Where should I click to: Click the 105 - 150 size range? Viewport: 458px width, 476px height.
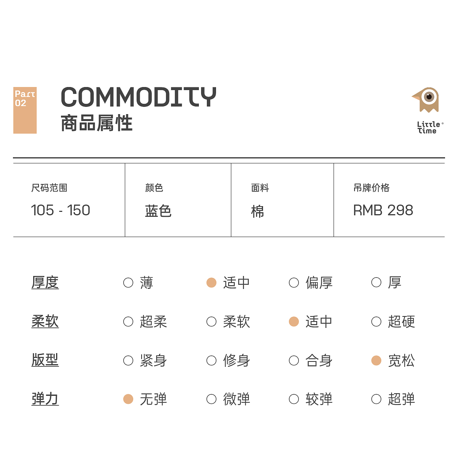(61, 210)
